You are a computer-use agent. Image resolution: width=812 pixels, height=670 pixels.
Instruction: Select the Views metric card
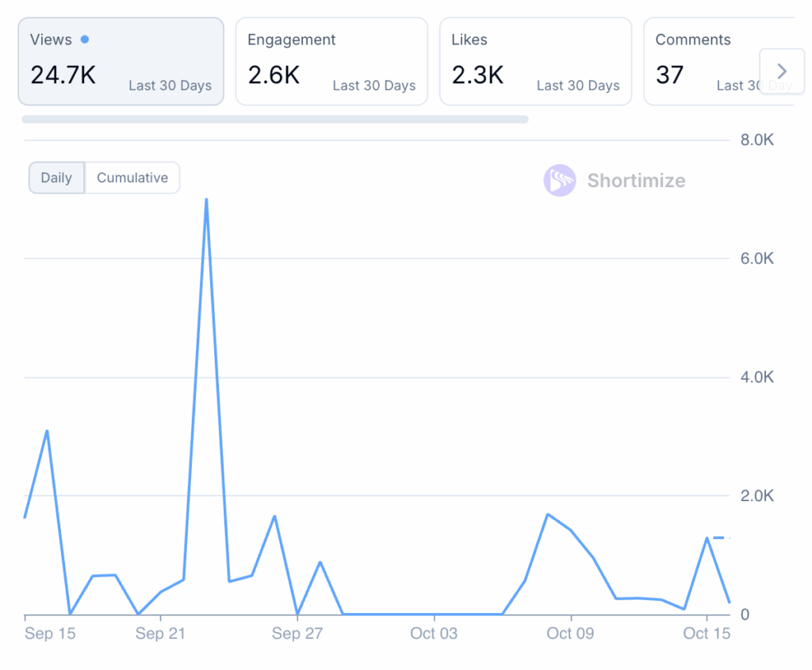[121, 61]
